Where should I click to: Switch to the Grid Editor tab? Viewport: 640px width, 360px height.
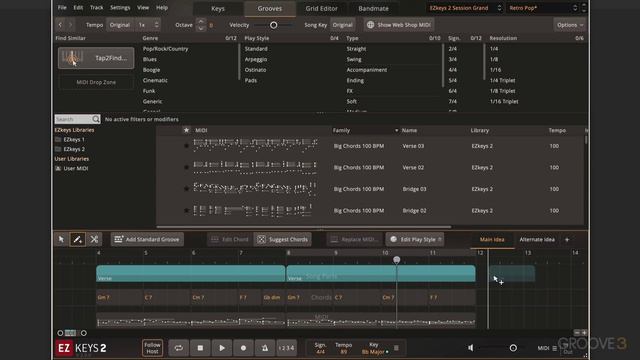click(322, 9)
